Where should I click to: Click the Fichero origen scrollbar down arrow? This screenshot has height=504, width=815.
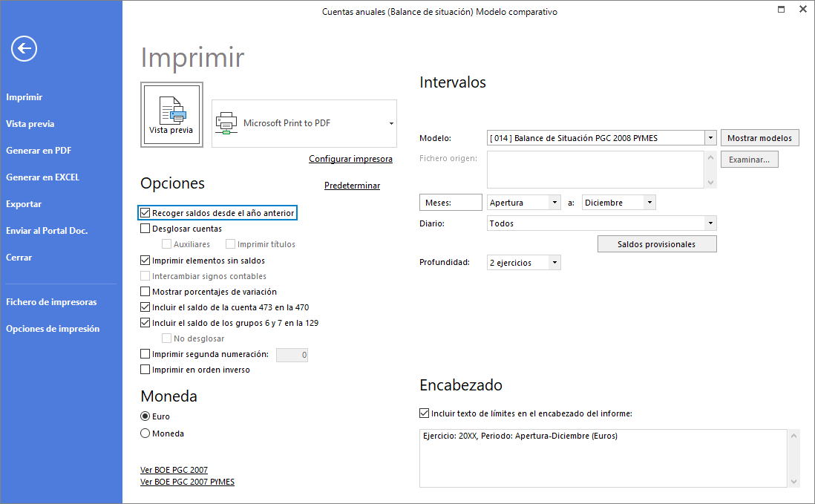pyautogui.click(x=710, y=183)
